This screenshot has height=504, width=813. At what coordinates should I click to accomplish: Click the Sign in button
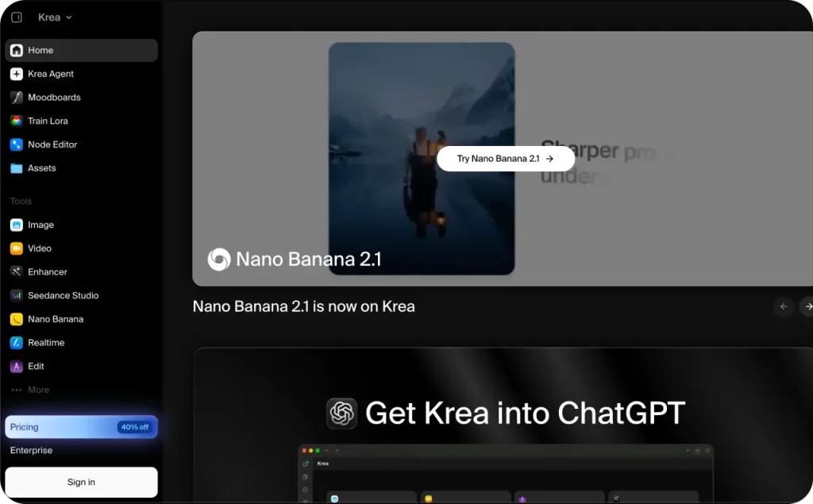[82, 483]
